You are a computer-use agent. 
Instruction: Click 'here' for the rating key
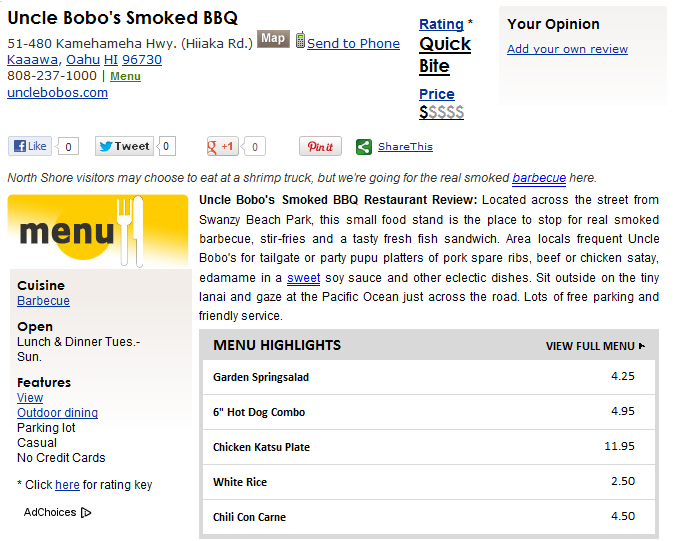click(67, 485)
